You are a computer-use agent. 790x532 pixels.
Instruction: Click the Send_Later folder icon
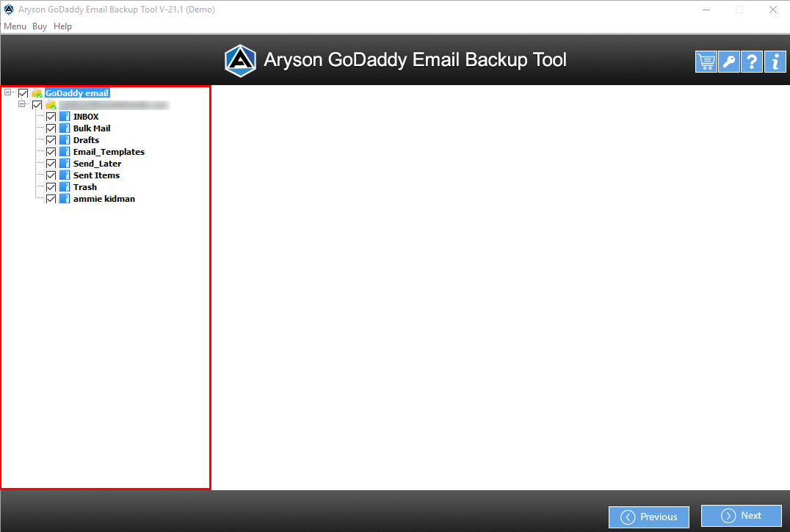65,164
